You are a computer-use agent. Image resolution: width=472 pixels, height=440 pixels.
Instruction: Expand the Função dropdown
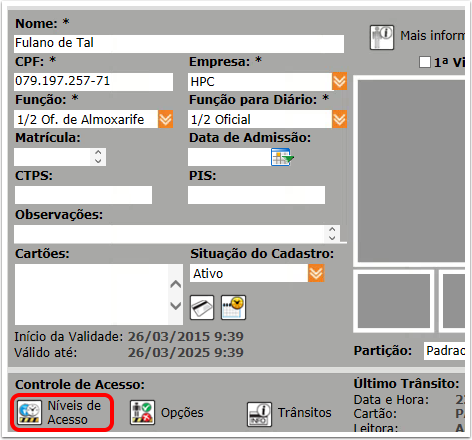pyautogui.click(x=165, y=119)
